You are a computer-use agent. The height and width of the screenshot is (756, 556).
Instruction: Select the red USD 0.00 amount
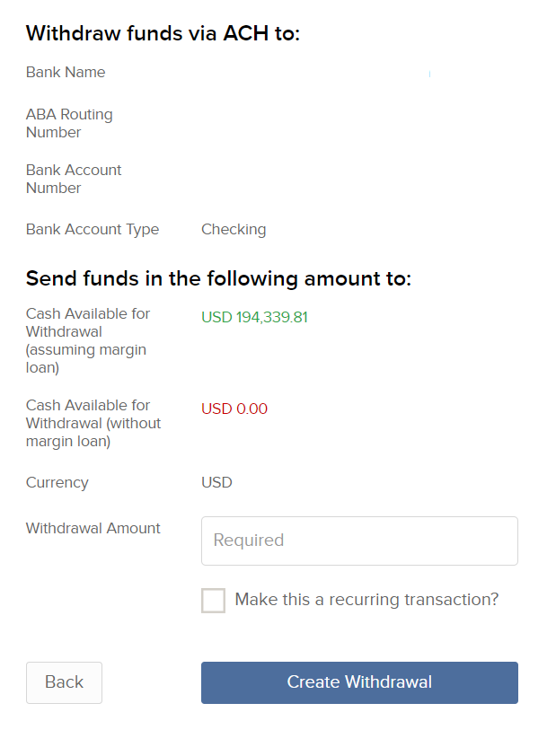234,409
